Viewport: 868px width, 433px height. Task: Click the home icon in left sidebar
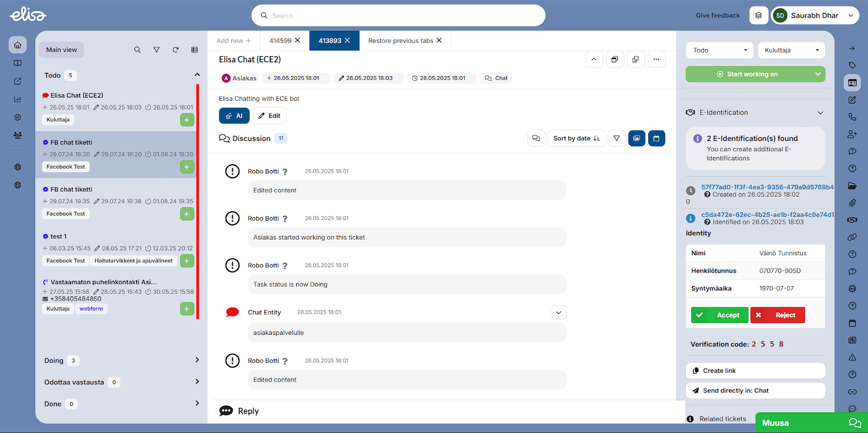coord(17,45)
